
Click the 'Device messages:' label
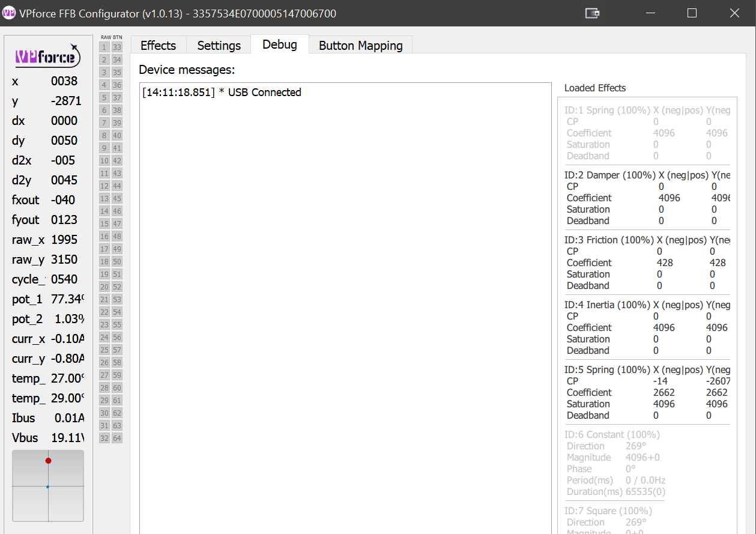187,70
